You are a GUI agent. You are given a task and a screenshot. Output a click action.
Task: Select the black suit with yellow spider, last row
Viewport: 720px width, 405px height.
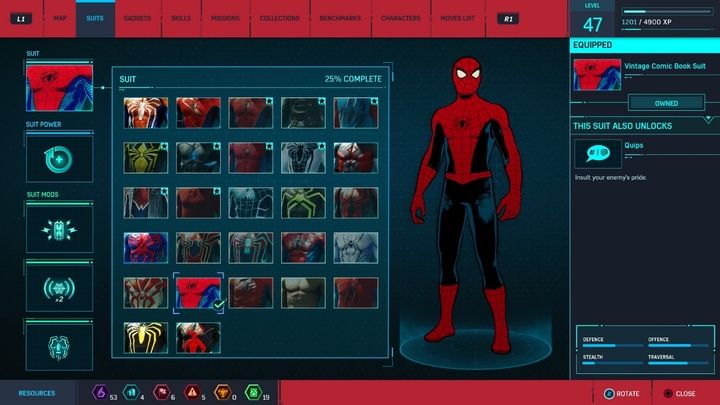pyautogui.click(x=146, y=338)
